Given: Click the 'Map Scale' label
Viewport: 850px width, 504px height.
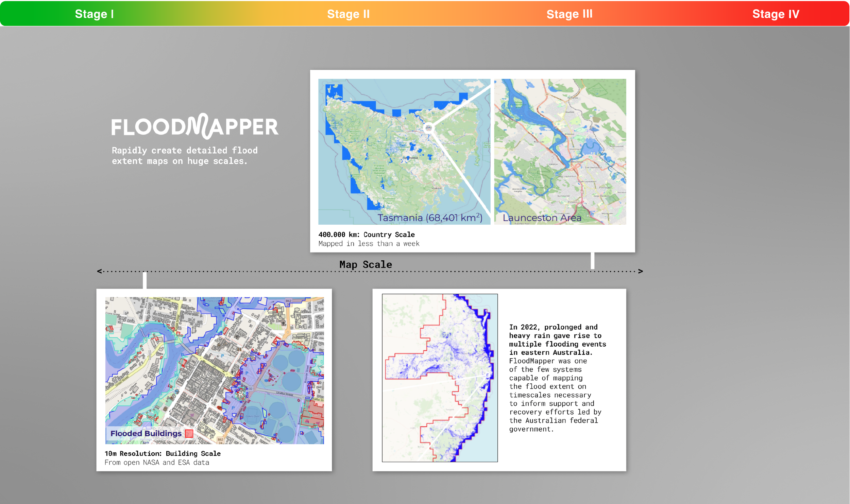Looking at the screenshot, I should coord(365,264).
